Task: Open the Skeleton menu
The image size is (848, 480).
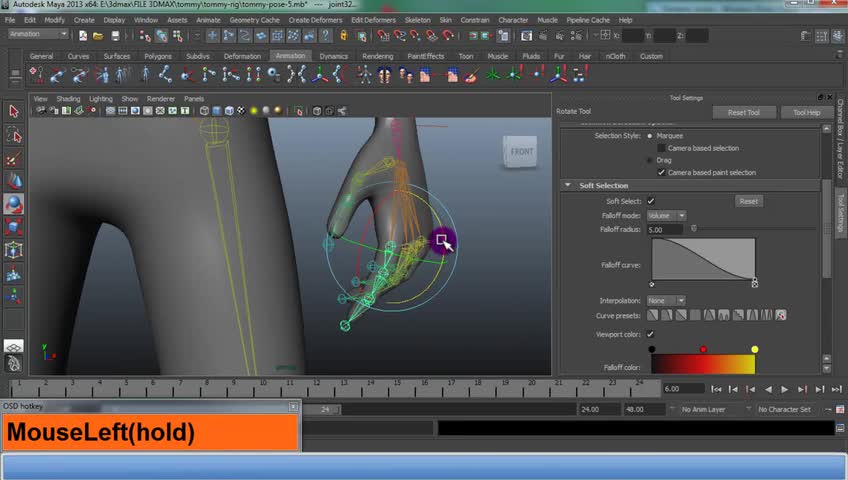Action: [418, 20]
